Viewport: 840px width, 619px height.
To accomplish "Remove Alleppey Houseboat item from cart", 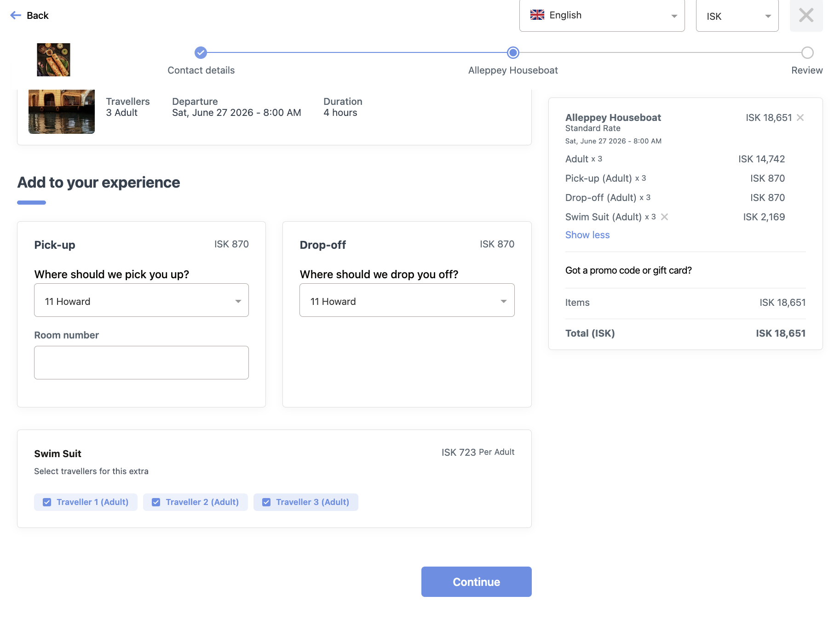I will click(800, 118).
